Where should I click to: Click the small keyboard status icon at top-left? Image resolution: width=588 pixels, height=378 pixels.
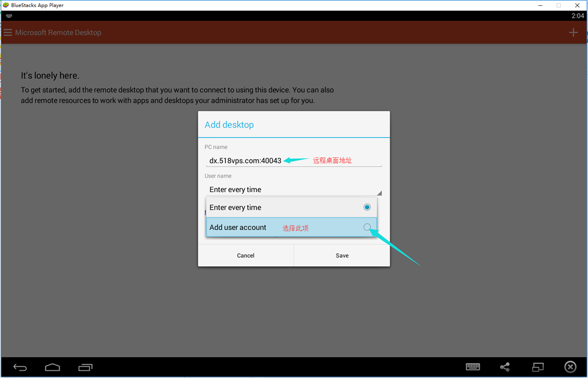point(9,16)
